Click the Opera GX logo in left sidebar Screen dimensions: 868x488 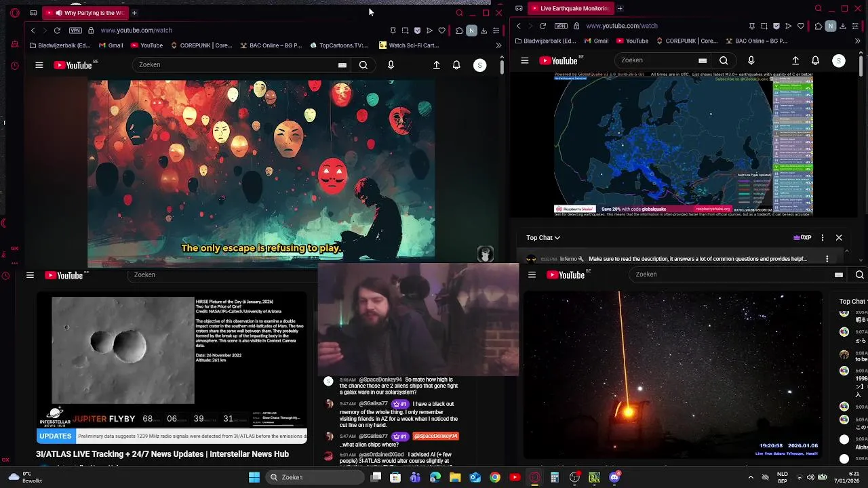15,13
